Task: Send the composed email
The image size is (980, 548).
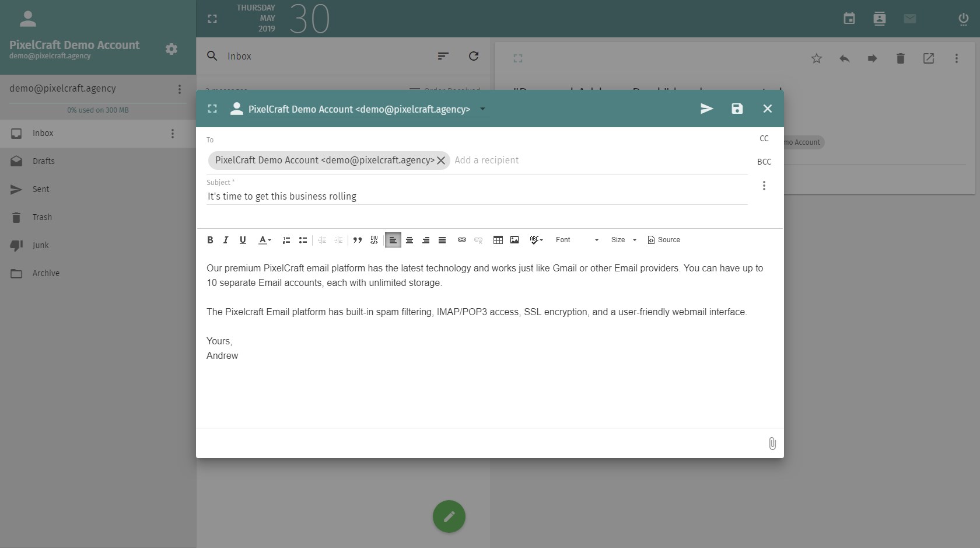Action: [706, 109]
